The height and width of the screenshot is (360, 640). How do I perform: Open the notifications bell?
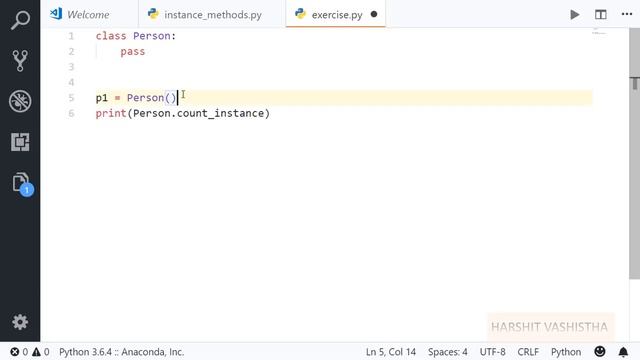pos(623,352)
